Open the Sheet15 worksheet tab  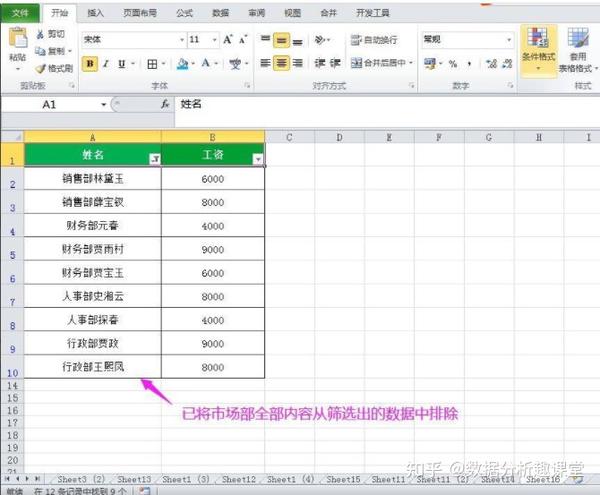point(343,479)
